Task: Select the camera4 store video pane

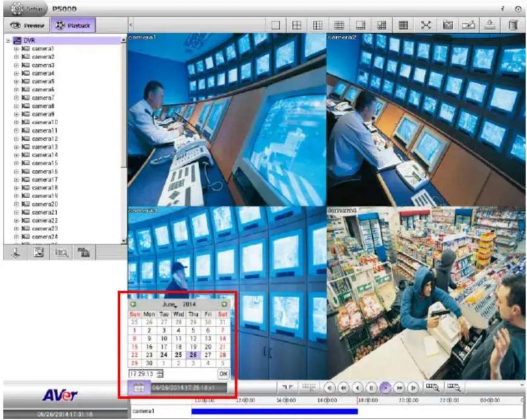Action: [426, 293]
